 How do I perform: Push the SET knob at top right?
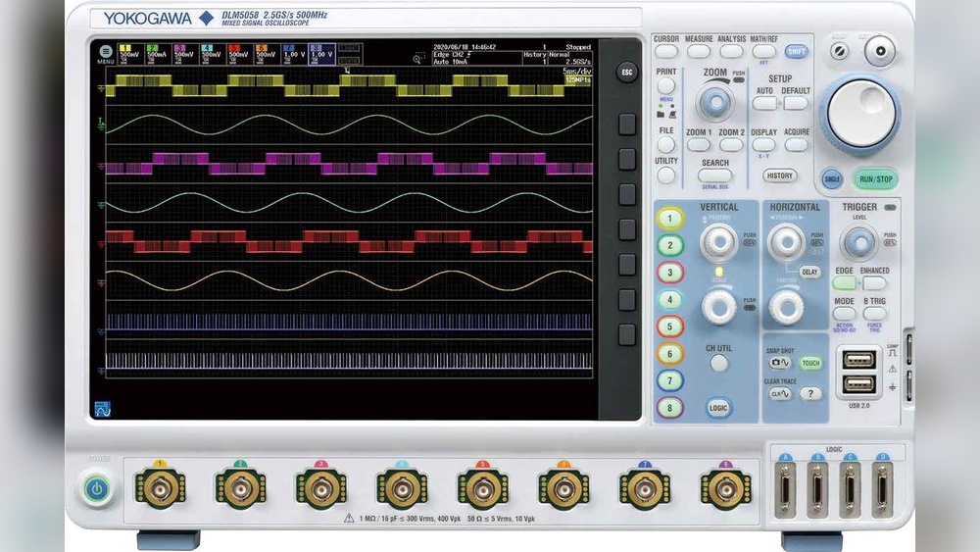[x=880, y=51]
